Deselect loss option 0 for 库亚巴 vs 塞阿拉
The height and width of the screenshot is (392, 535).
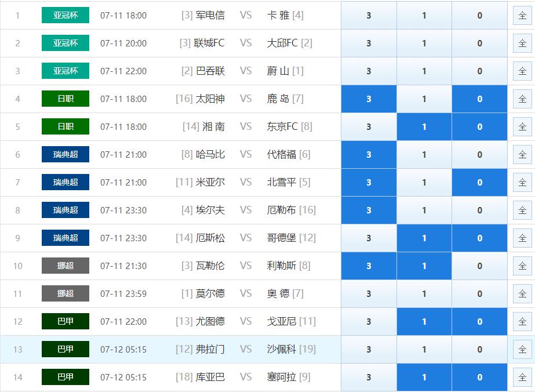[x=479, y=378]
